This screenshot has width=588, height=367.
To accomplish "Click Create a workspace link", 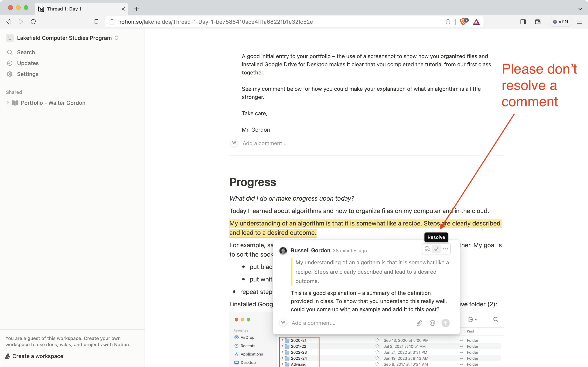I will tap(38, 356).
